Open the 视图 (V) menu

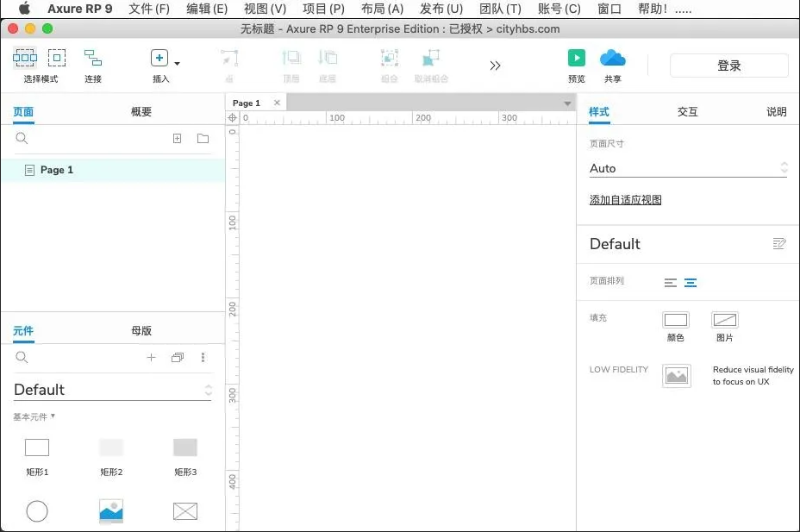coord(265,9)
